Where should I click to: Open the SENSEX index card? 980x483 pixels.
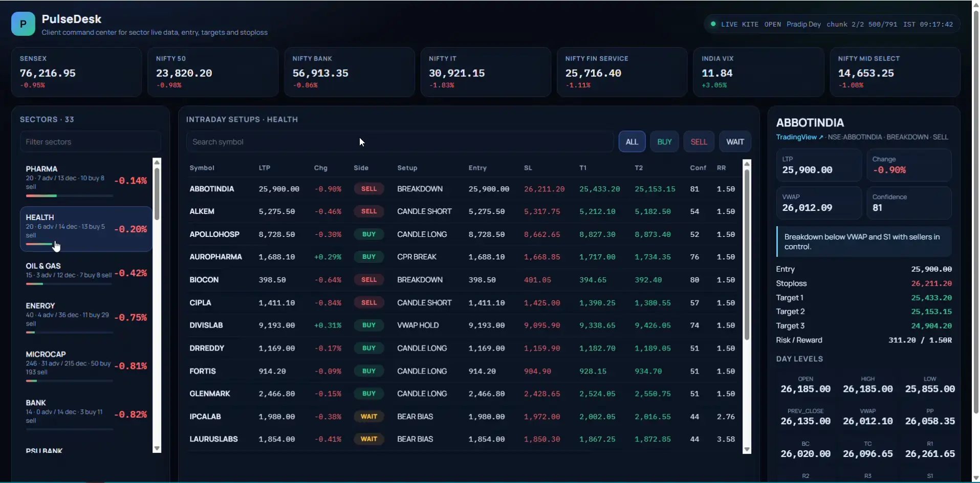(76, 72)
